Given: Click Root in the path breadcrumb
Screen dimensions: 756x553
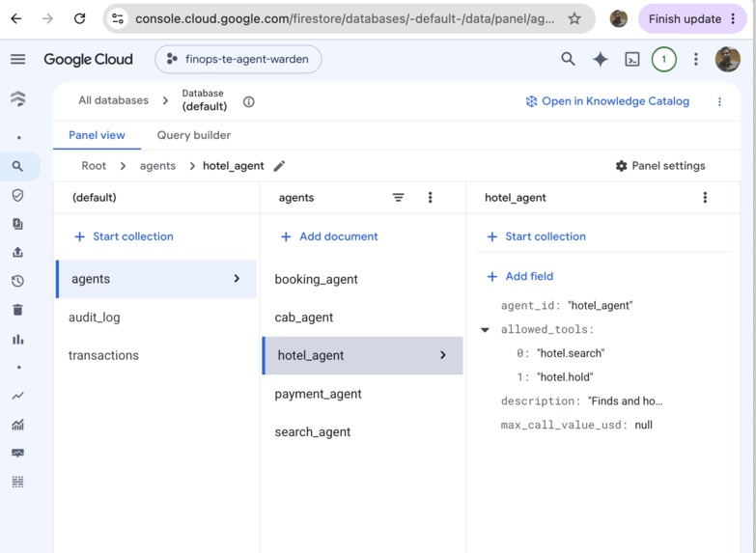Looking at the screenshot, I should 94,166.
